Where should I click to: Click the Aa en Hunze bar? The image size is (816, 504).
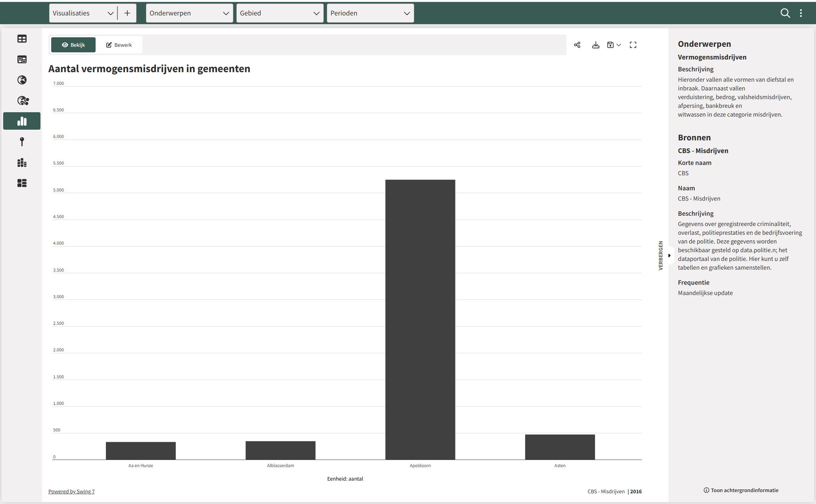click(x=141, y=450)
